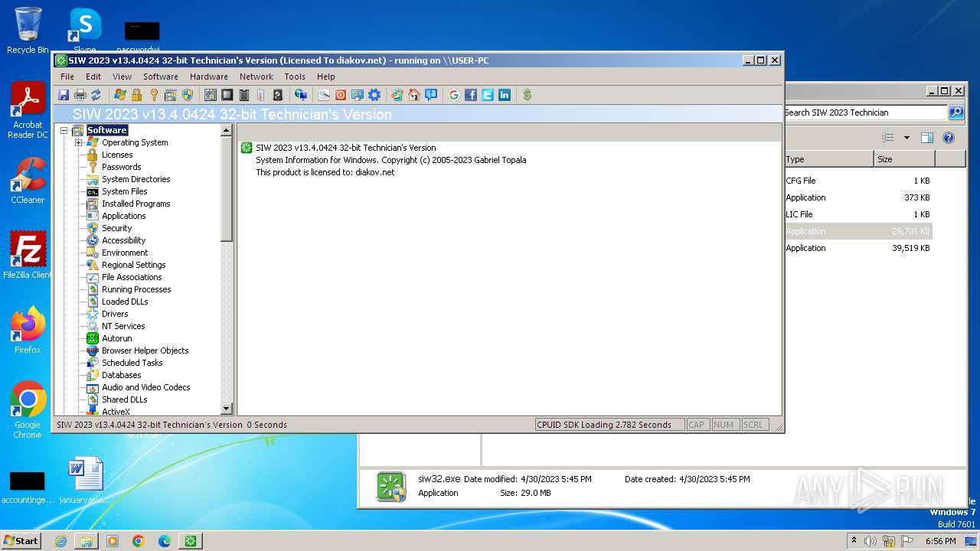Open the Tools menu
980x551 pixels.
pyautogui.click(x=295, y=77)
